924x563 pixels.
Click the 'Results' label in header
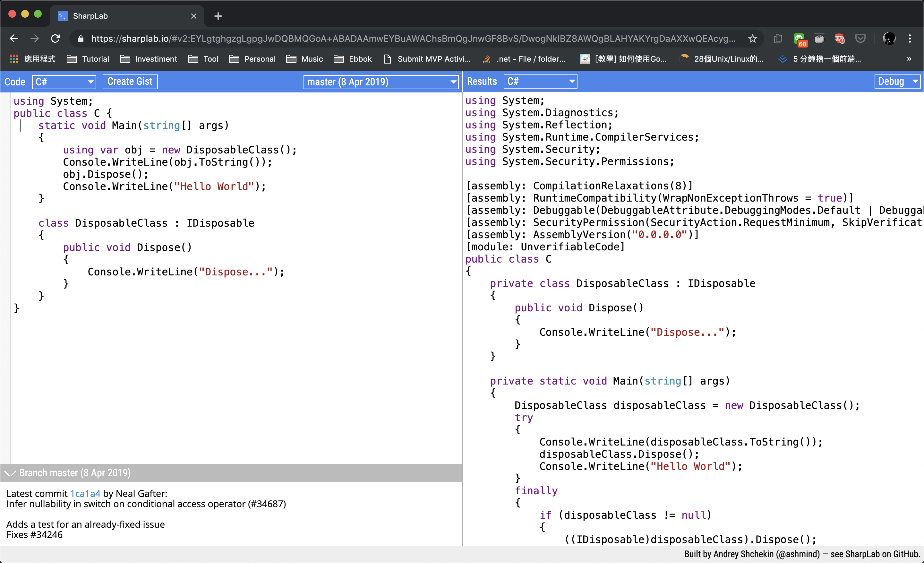482,82
